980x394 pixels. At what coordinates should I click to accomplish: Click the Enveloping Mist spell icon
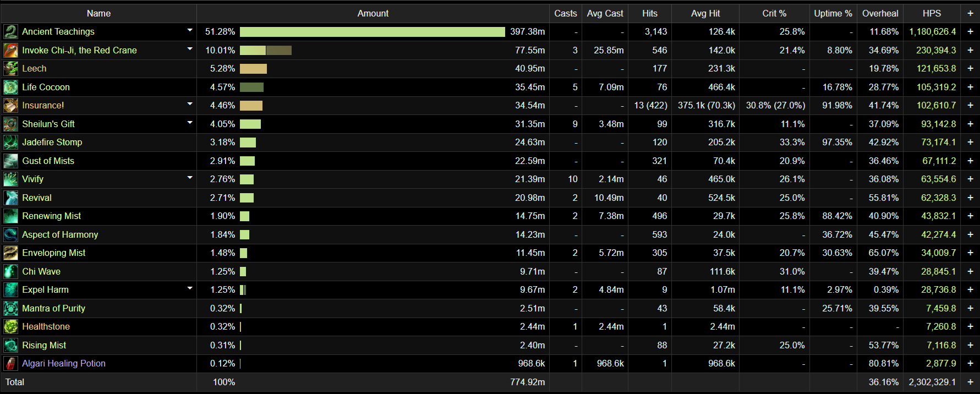10,253
